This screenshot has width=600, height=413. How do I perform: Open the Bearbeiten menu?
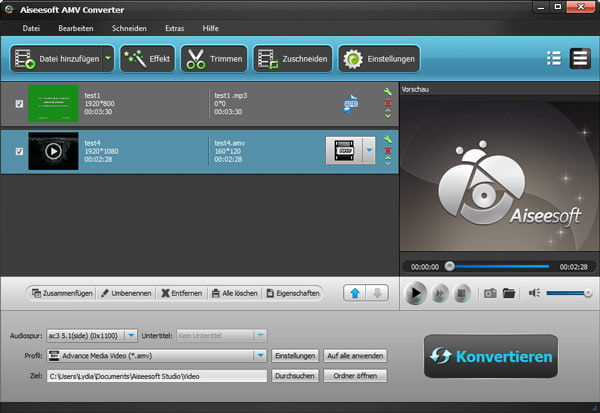click(x=76, y=28)
